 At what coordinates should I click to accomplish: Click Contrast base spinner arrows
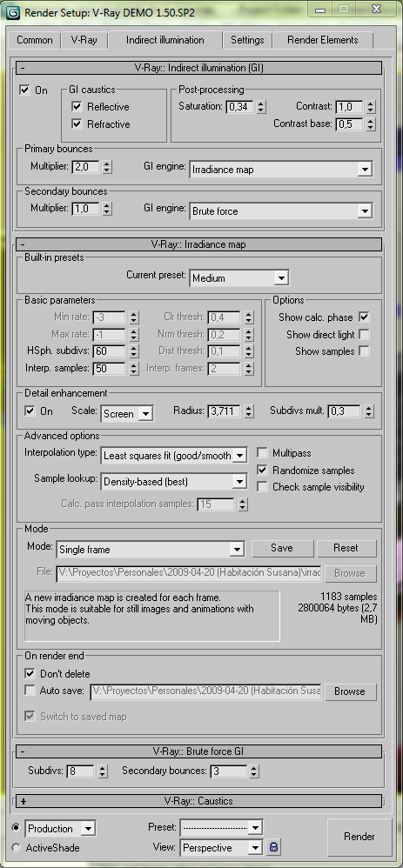click(x=371, y=124)
